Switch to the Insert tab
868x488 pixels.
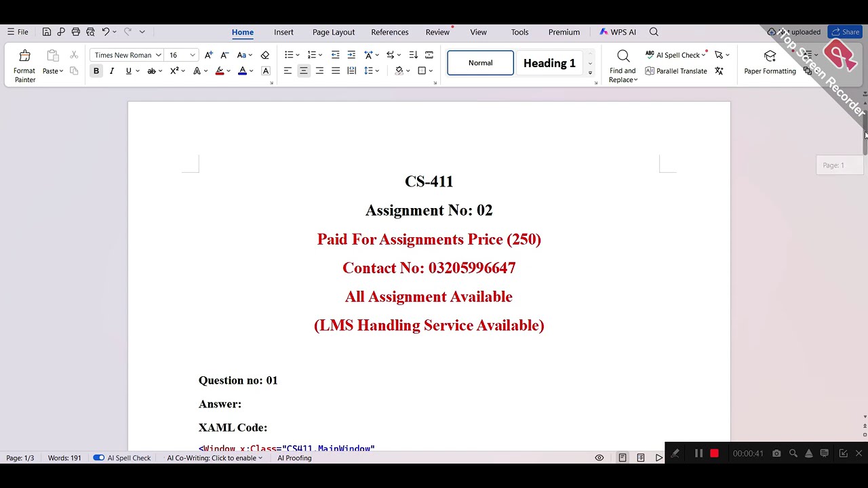[283, 32]
